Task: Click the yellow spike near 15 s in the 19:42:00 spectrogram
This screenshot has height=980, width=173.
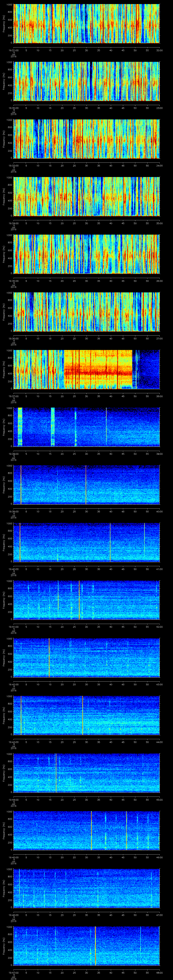Action: [49, 658]
